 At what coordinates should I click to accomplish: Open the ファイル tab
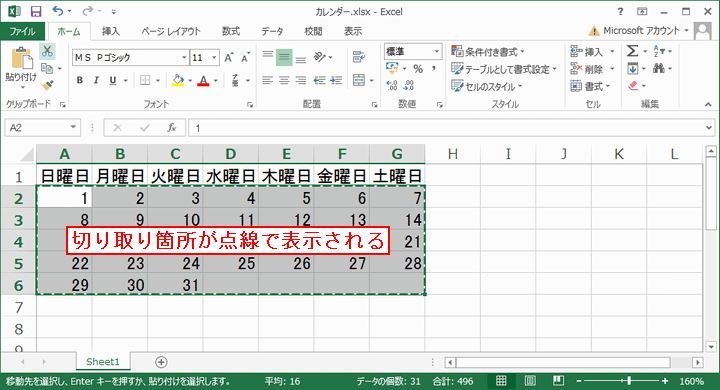pos(22,31)
